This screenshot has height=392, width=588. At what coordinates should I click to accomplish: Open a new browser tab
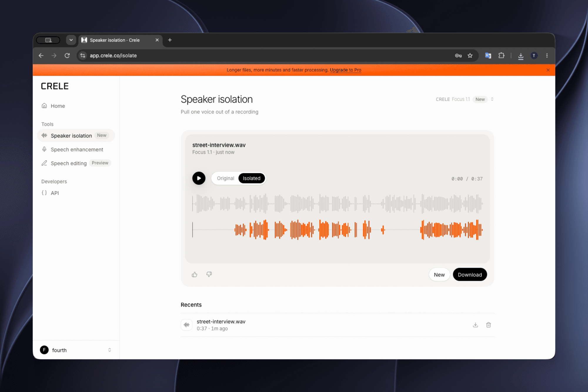(x=170, y=40)
